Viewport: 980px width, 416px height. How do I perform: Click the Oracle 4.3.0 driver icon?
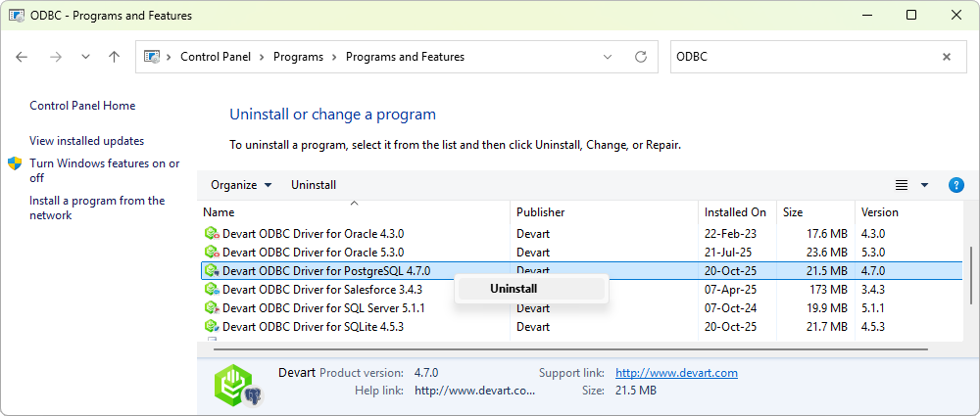[x=213, y=234]
